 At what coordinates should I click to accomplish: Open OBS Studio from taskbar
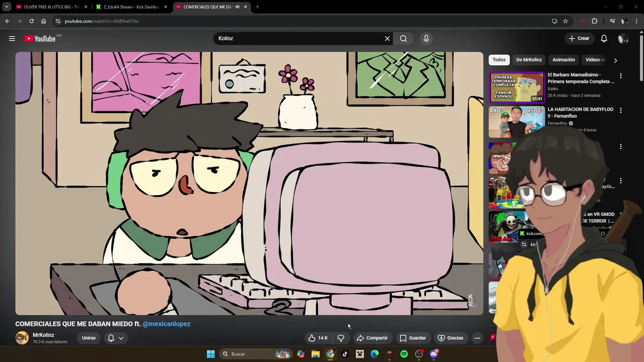[x=419, y=354]
